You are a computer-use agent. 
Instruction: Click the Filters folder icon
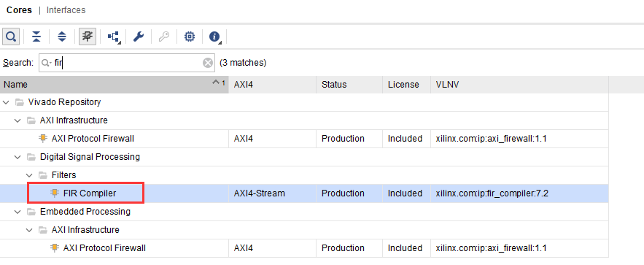(43, 175)
